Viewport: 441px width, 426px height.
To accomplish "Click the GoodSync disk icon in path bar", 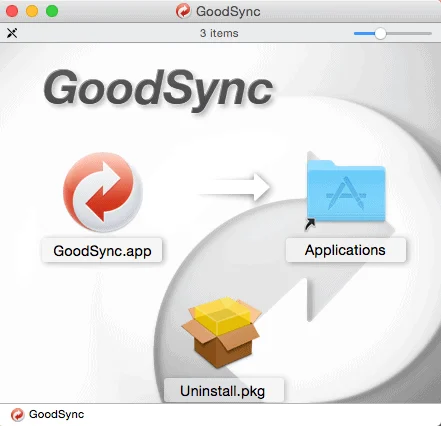I will tap(17, 415).
